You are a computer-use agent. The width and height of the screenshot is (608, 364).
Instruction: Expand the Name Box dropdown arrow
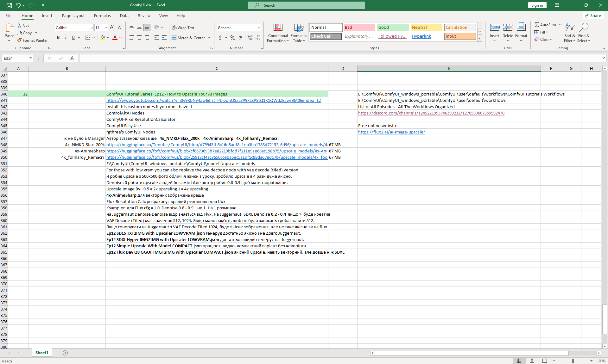[x=30, y=58]
